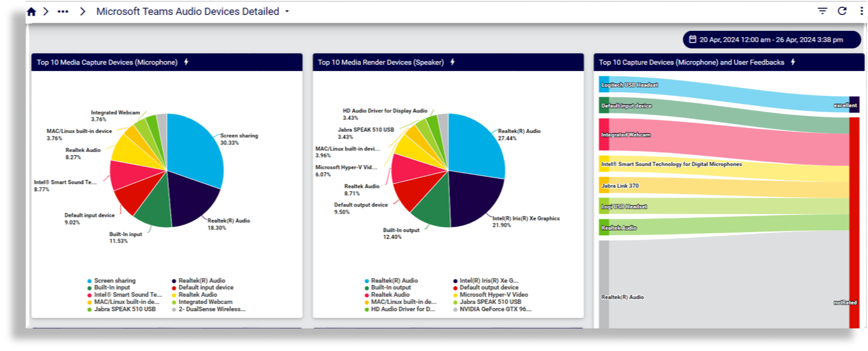868x351 pixels.
Task: Click Logitech USB Headset sankey node
Action: (604, 84)
